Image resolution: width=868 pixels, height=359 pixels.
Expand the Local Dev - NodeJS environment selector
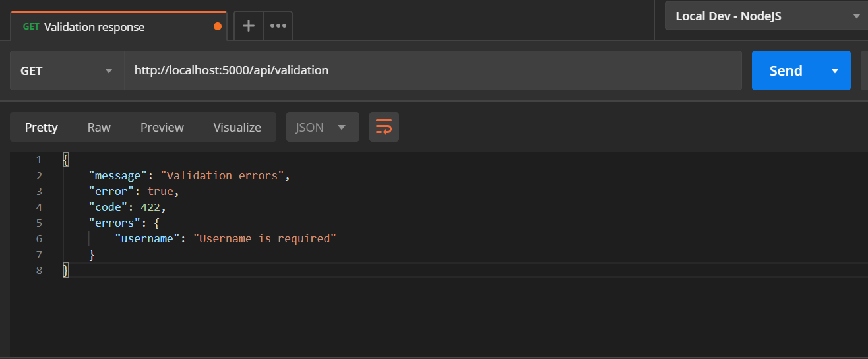point(766,16)
